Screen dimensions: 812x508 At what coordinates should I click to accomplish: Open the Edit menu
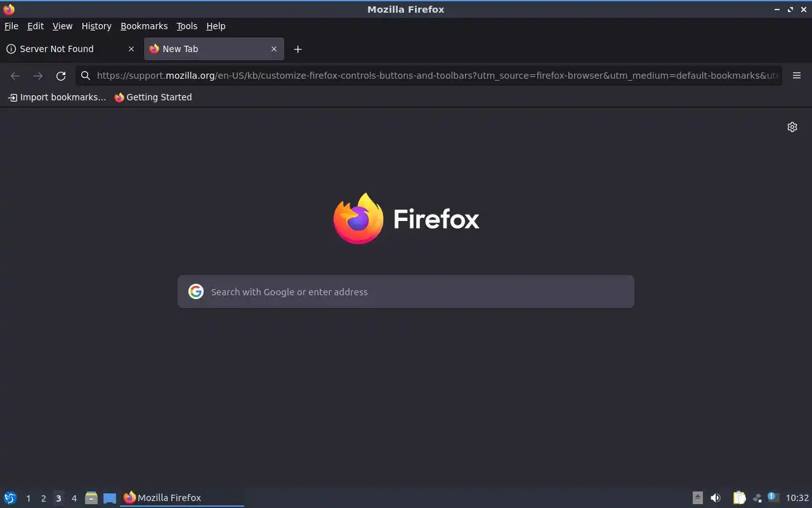pos(36,26)
